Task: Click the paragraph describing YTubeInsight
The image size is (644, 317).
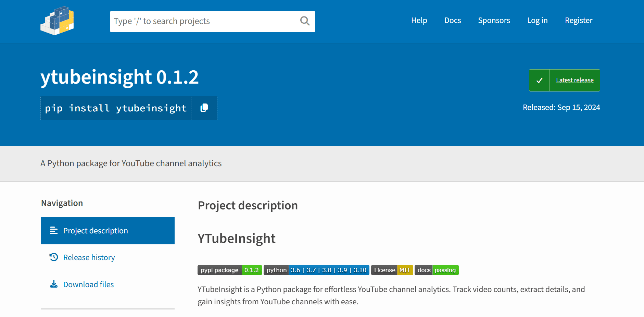Action: (x=391, y=295)
